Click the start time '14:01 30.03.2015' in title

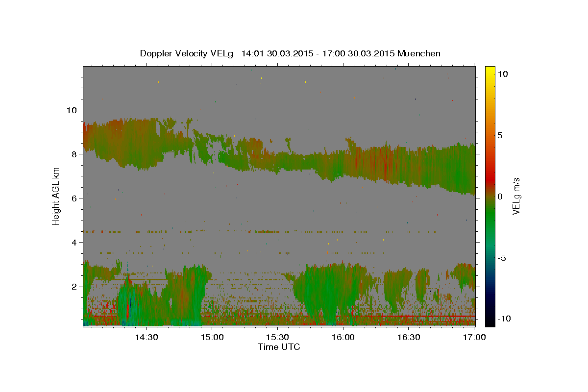pos(276,53)
